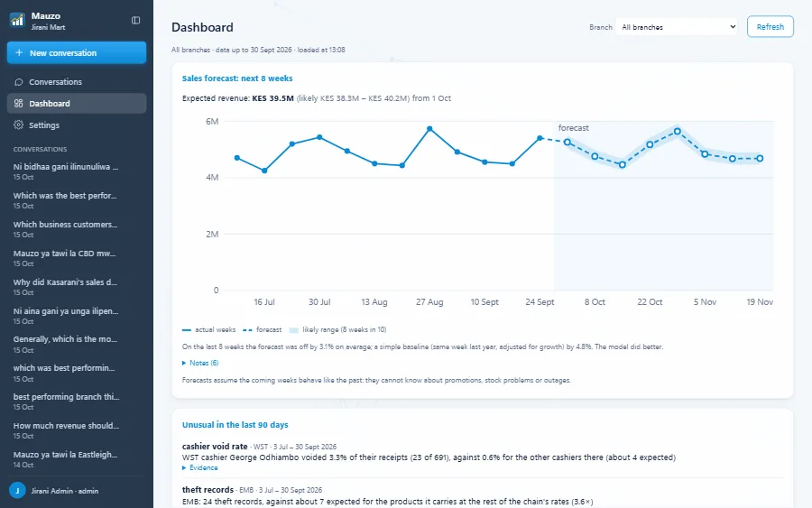Click the 'likely range (8 weeks in 10)' legend swatch

293,330
